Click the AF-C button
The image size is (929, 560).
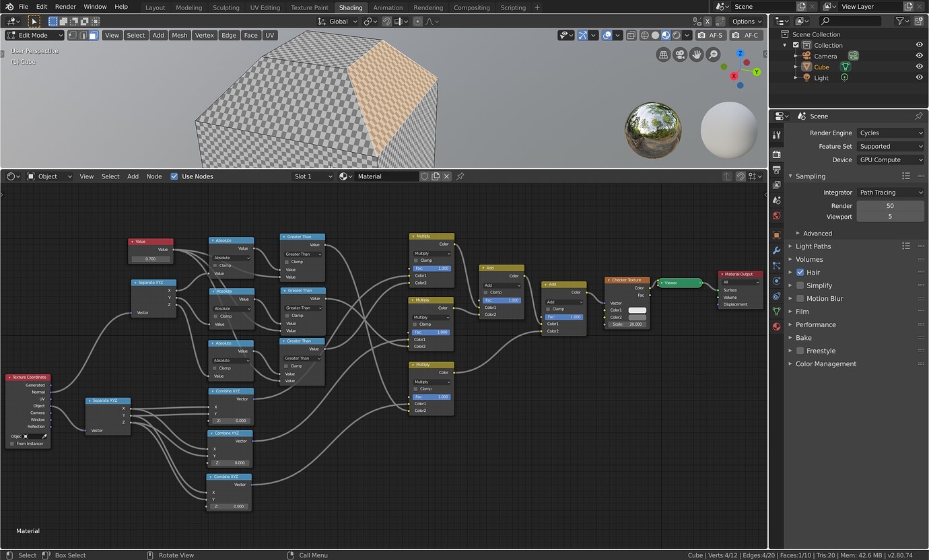coord(747,35)
